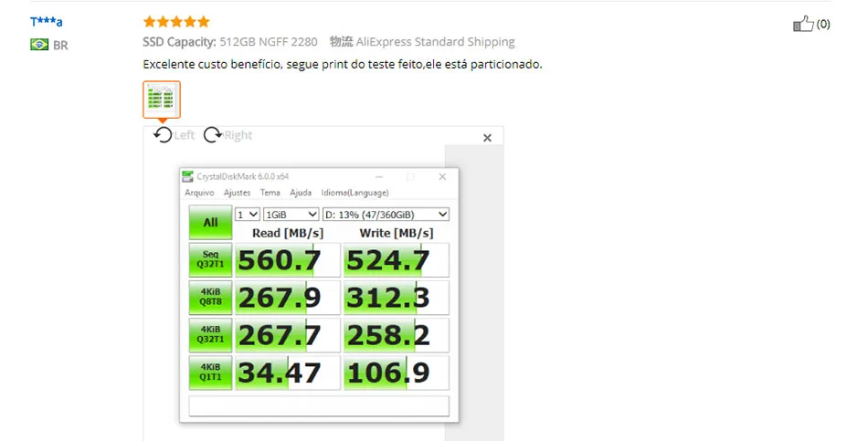Open the 1GiB test size dropdown

pos(291,215)
